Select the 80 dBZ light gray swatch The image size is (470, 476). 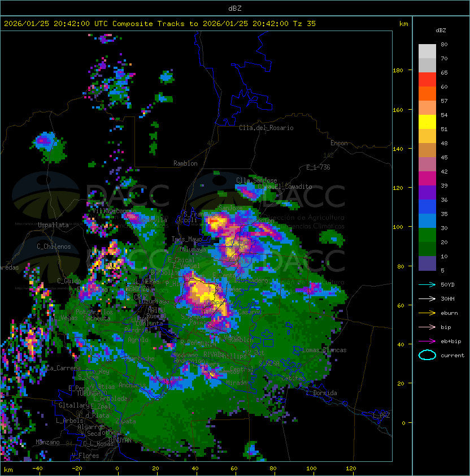point(427,51)
